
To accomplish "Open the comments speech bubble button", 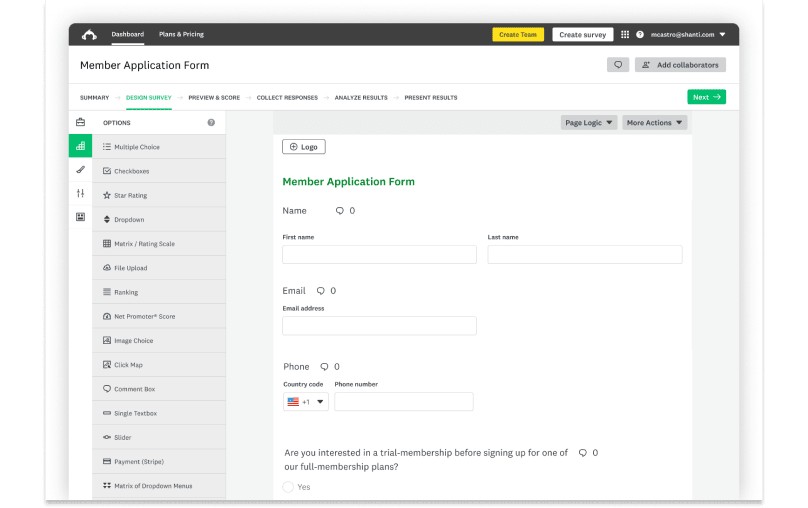I will coord(618,65).
